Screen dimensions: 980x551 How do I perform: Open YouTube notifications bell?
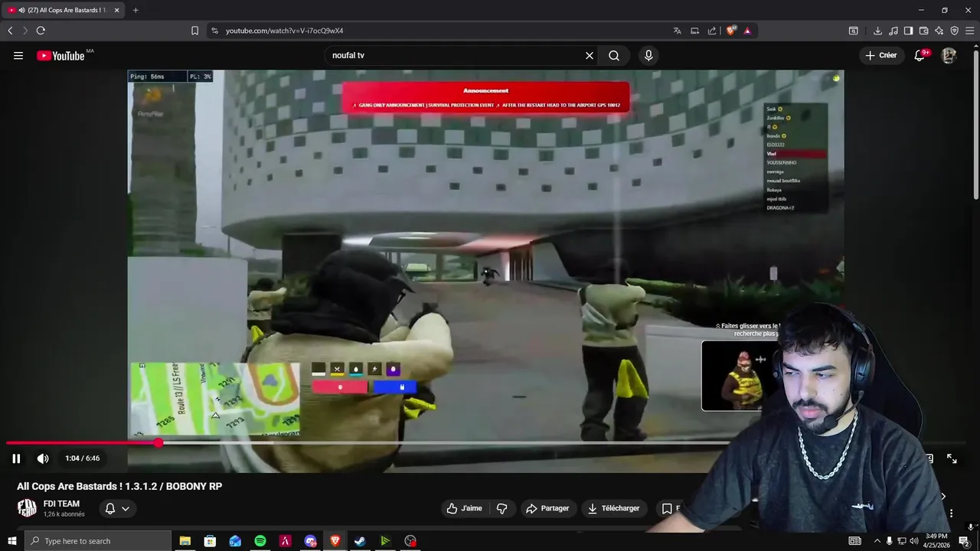click(x=920, y=56)
